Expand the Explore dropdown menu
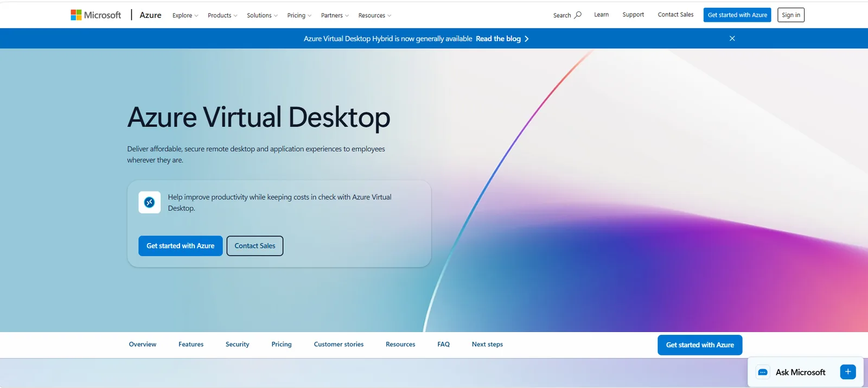 (185, 15)
